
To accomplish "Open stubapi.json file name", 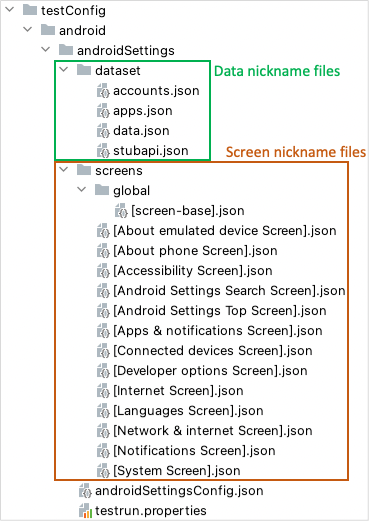I will [x=151, y=151].
